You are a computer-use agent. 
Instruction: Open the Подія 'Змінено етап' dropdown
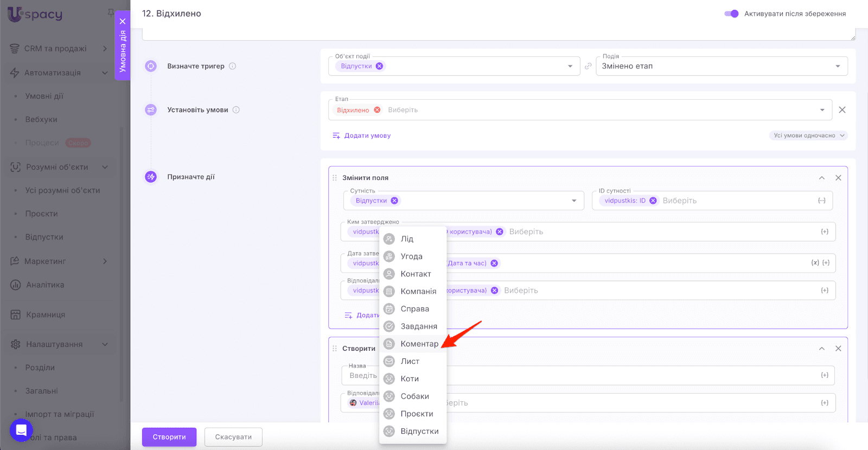[x=721, y=66]
